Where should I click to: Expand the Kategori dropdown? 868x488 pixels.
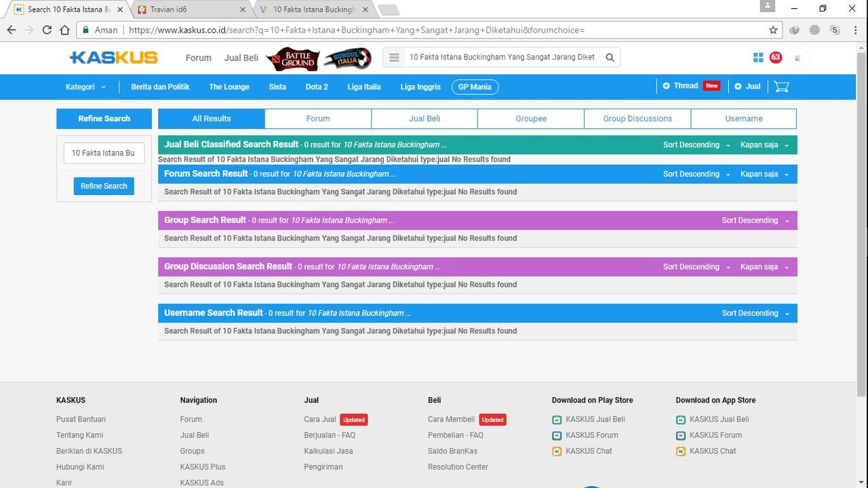85,87
